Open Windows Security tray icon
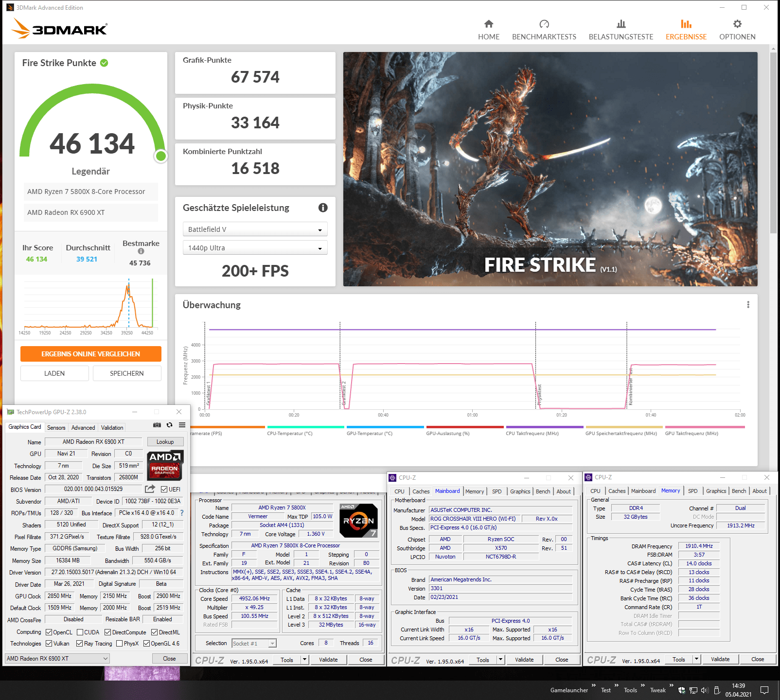 682,690
